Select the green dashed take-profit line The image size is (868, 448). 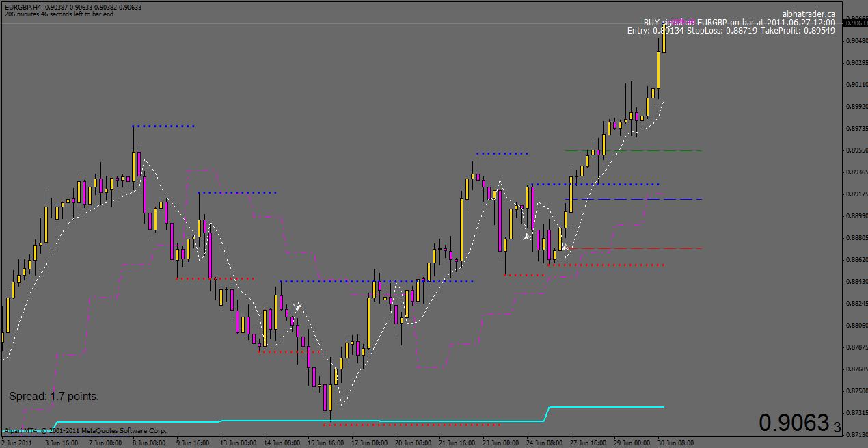point(634,150)
